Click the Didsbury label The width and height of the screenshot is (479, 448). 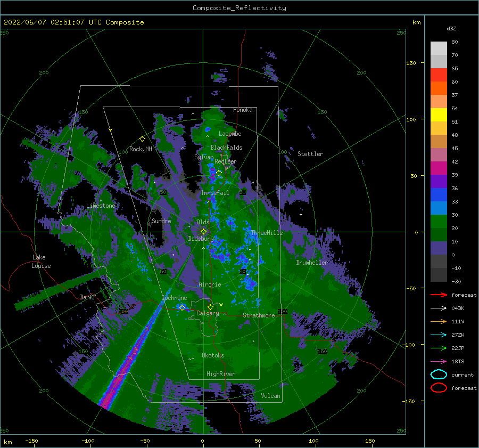tap(201, 239)
